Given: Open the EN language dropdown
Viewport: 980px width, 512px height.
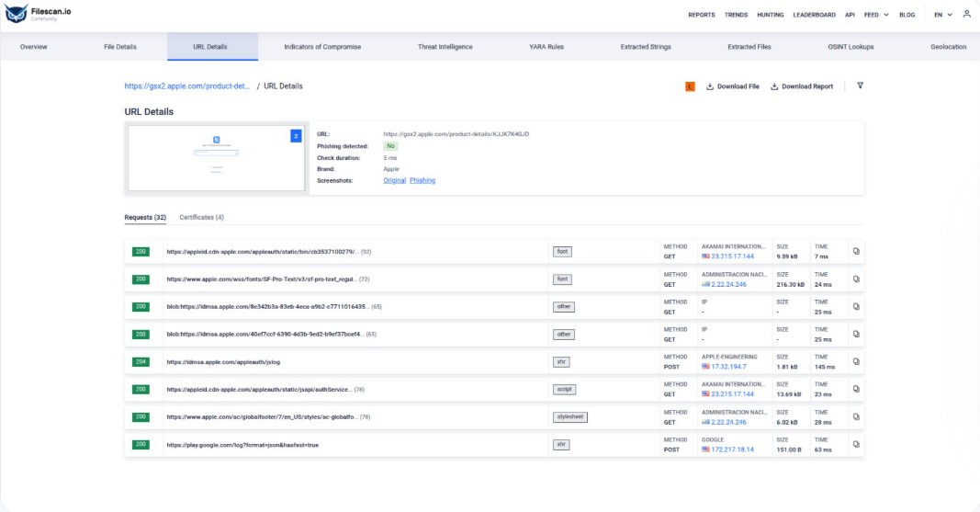Looking at the screenshot, I should (943, 15).
